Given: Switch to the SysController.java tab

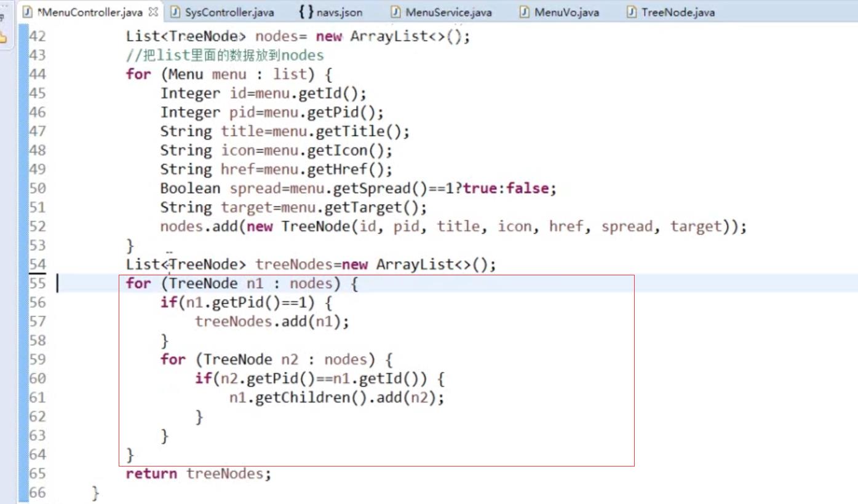Looking at the screenshot, I should coord(221,12).
